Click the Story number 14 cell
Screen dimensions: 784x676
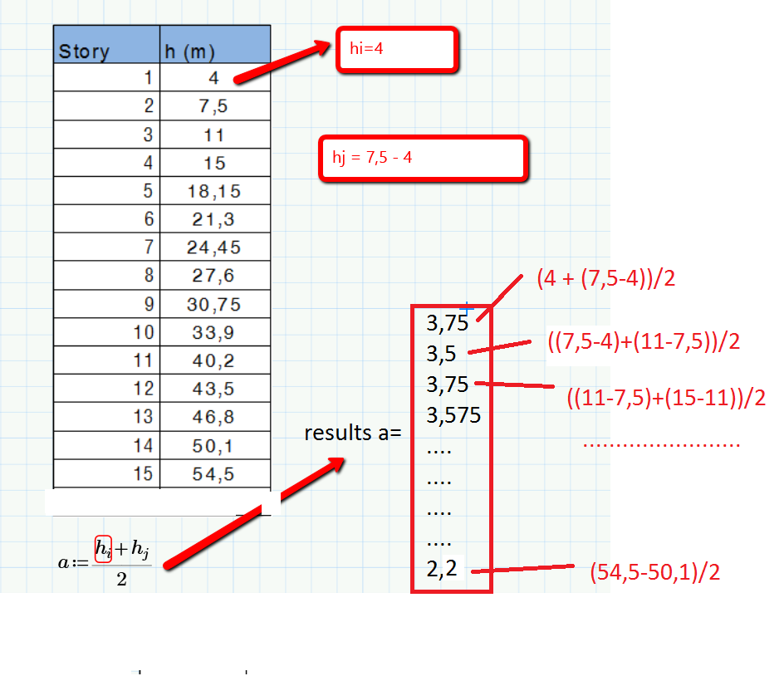[x=106, y=445]
